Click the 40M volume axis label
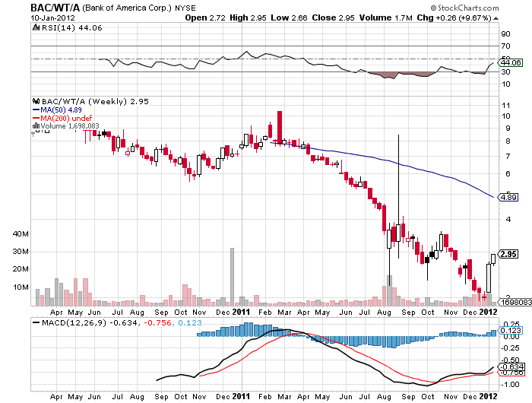The width and height of the screenshot is (532, 403). coord(21,233)
